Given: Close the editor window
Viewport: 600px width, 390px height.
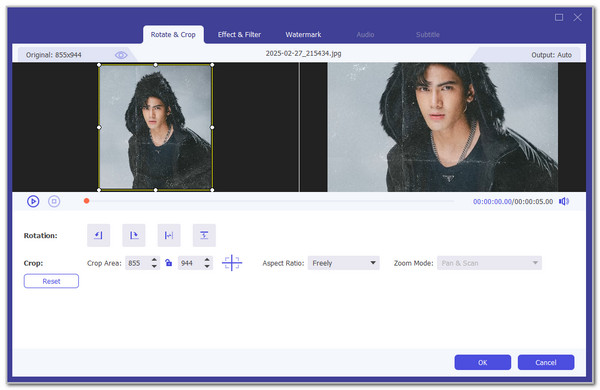Looking at the screenshot, I should coord(577,17).
